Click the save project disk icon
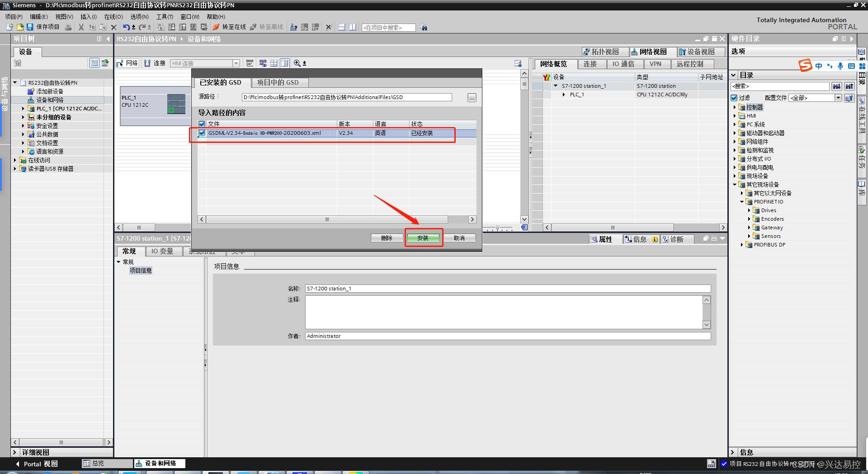 [30, 27]
